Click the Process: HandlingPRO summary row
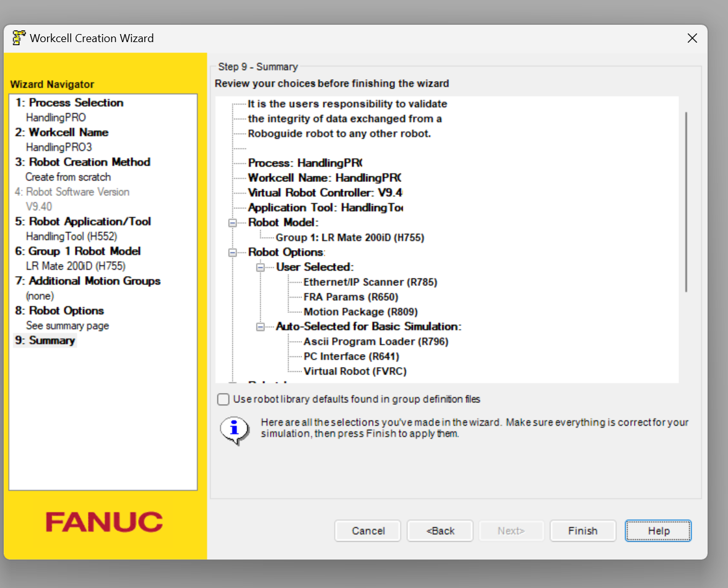This screenshot has width=728, height=588. tap(306, 163)
